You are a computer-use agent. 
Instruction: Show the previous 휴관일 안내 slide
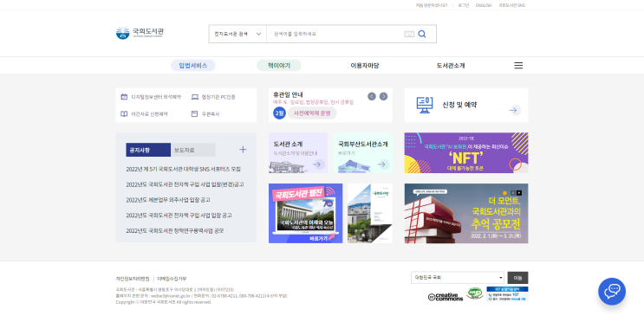tap(372, 96)
